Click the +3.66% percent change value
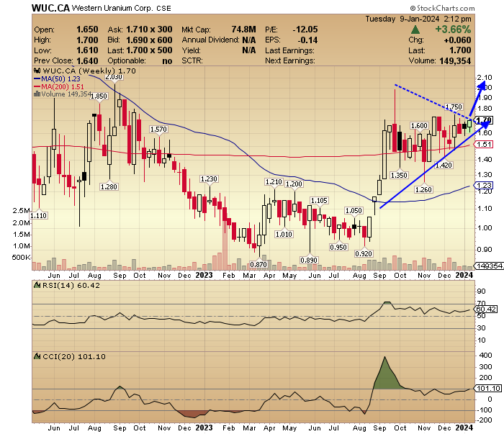Viewport: 504px width, 434px height. [x=453, y=30]
